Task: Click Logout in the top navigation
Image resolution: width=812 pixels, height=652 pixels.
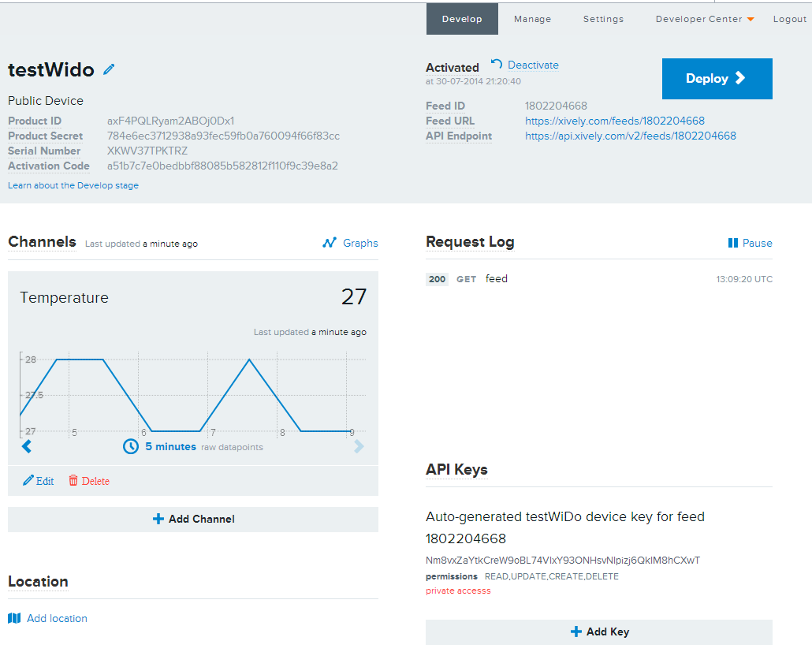Action: pyautogui.click(x=790, y=19)
